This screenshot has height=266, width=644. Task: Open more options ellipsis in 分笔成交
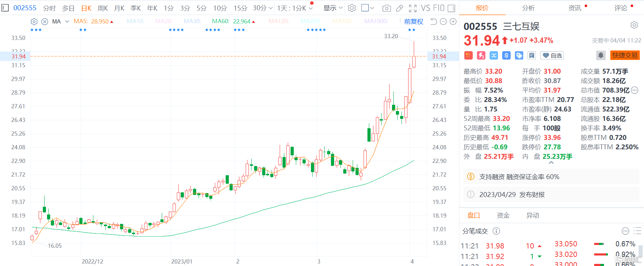[625, 231]
